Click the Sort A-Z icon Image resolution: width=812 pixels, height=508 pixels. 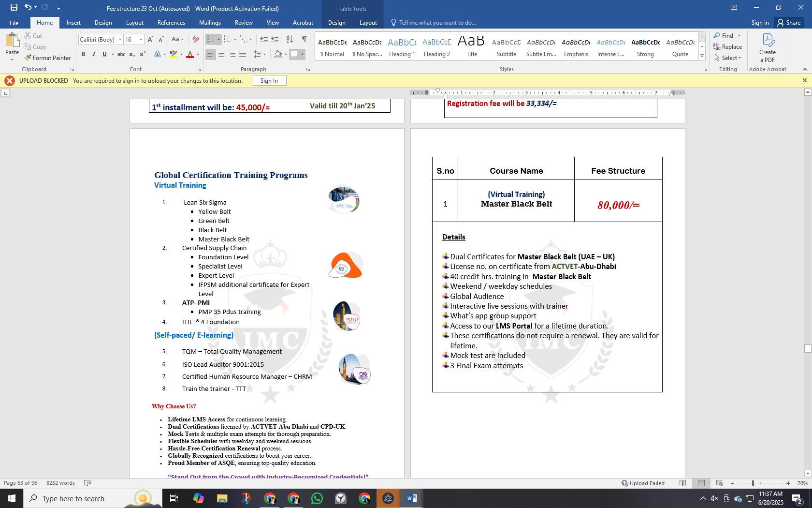tap(290, 39)
